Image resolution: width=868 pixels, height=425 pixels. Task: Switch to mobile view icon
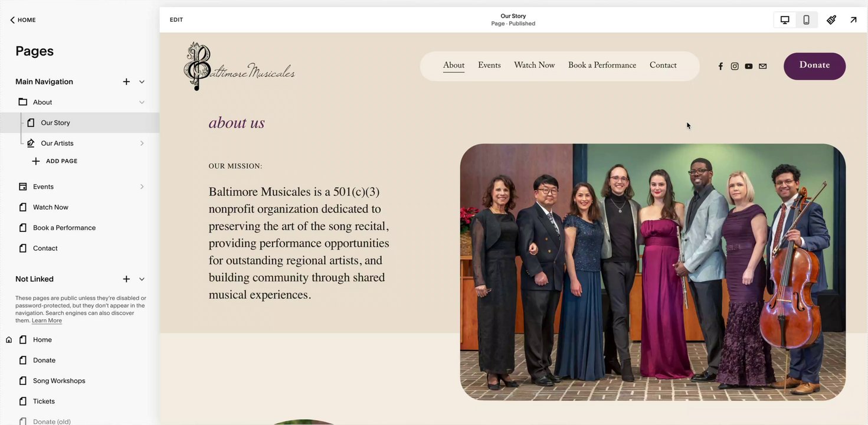806,20
